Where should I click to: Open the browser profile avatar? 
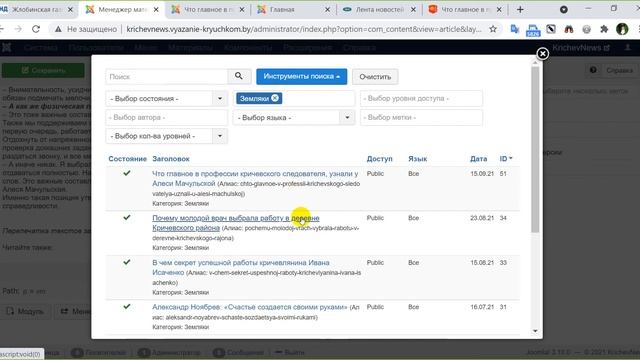[x=622, y=29]
